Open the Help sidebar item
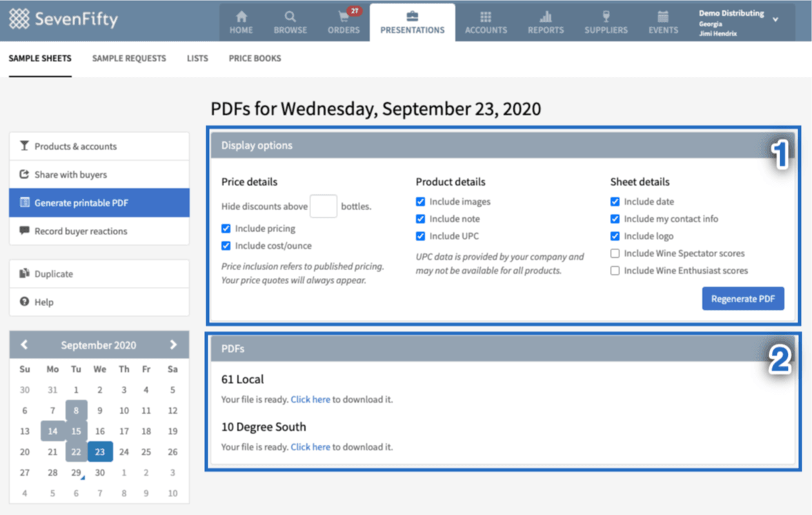This screenshot has height=515, width=812. [x=99, y=302]
